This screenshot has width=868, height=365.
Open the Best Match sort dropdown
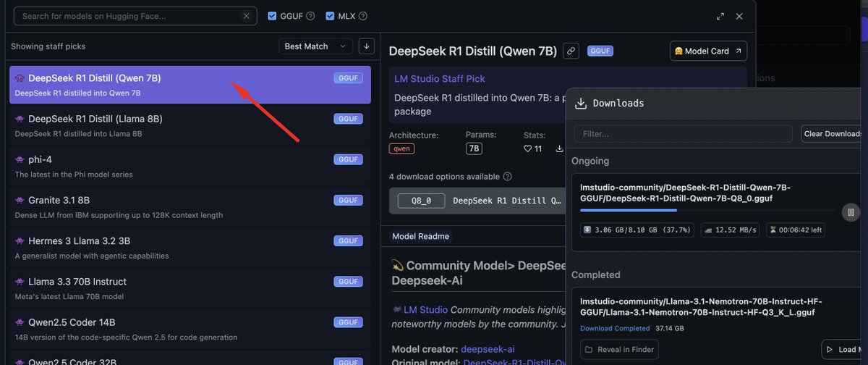316,46
